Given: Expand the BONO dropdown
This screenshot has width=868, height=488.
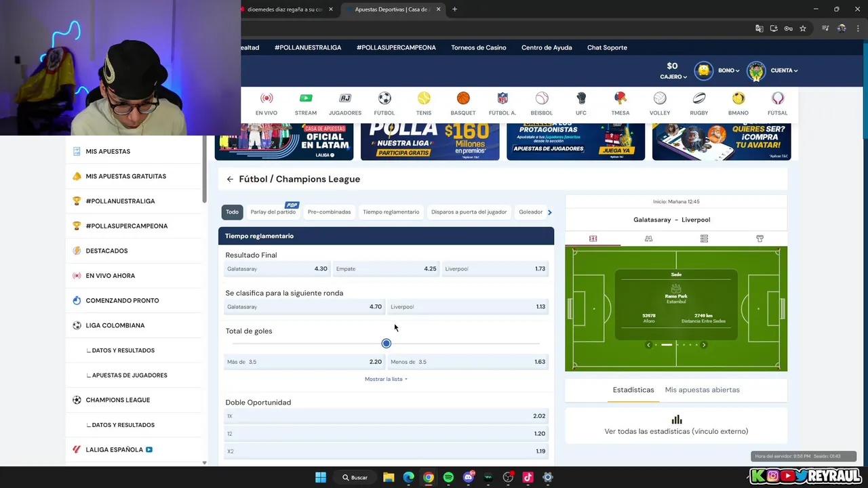Looking at the screenshot, I should point(729,70).
